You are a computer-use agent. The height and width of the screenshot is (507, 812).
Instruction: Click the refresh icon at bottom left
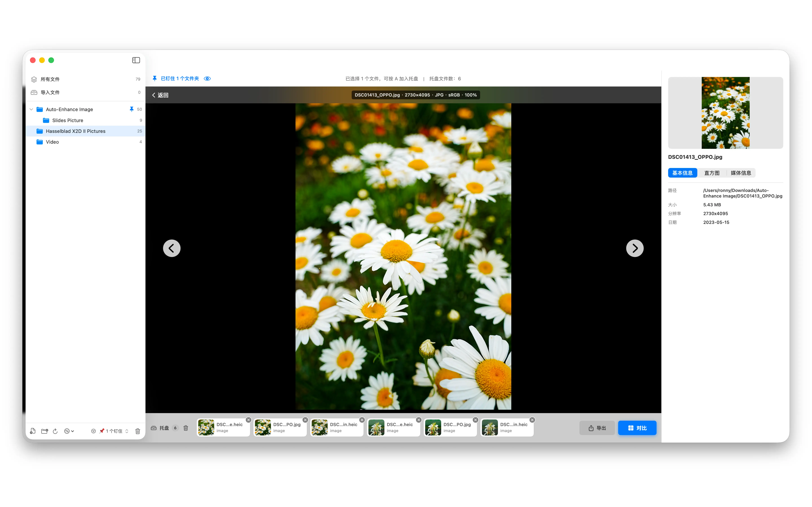(55, 431)
